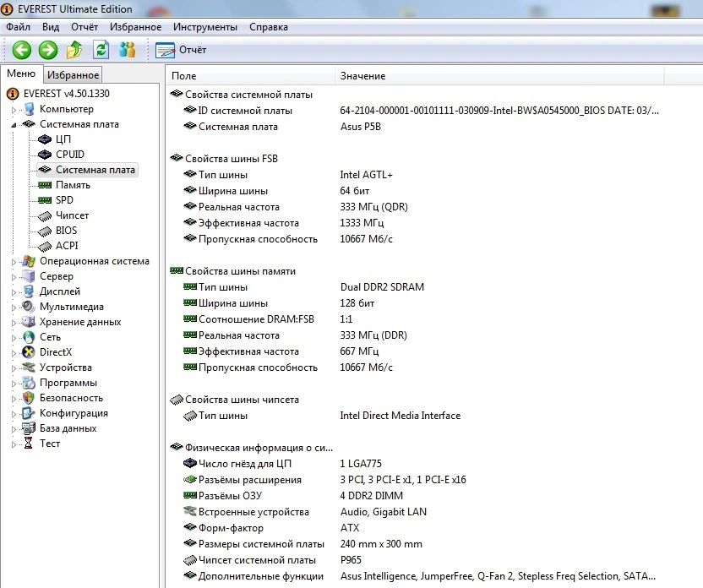Select the Соотношение DRAM:FSB row
The width and height of the screenshot is (703, 588).
(268, 319)
